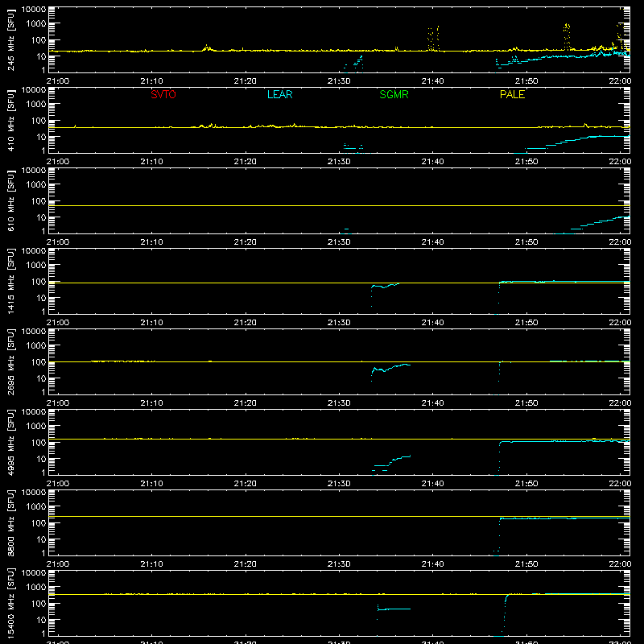Click the 2695 MHz [SFU] axis label
Screen dimensions: 644x644
pos(10,361)
